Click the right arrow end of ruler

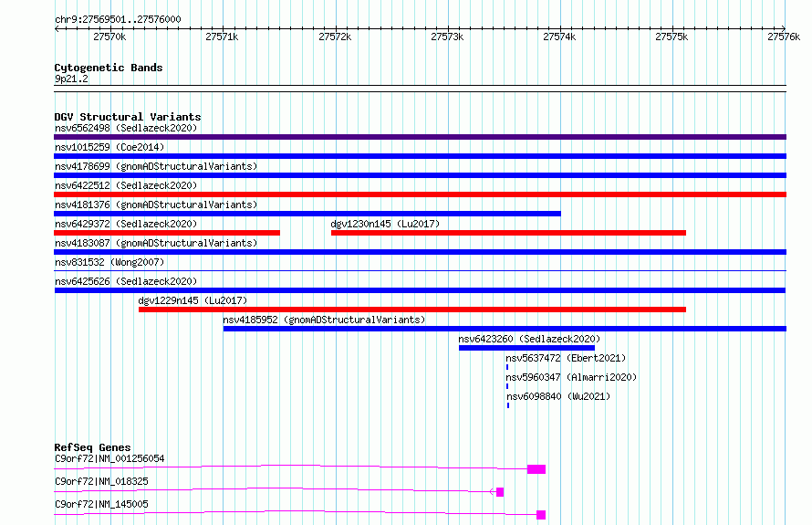click(x=784, y=28)
